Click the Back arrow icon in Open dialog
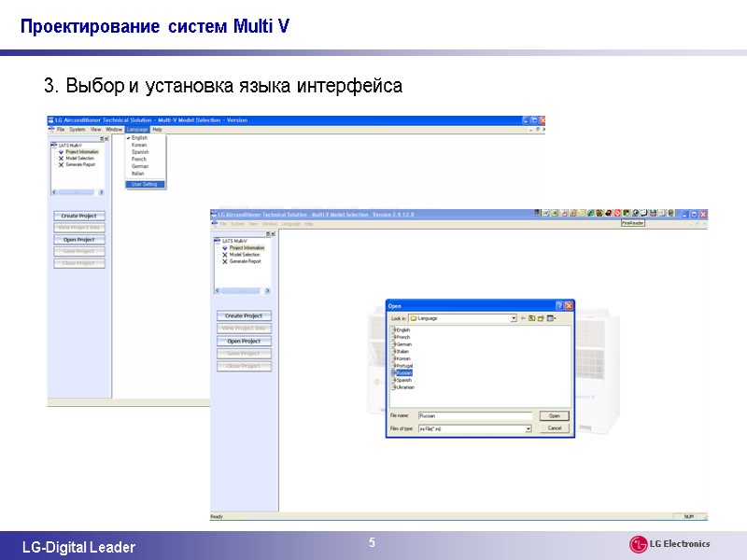The width and height of the screenshot is (747, 560). click(x=522, y=317)
